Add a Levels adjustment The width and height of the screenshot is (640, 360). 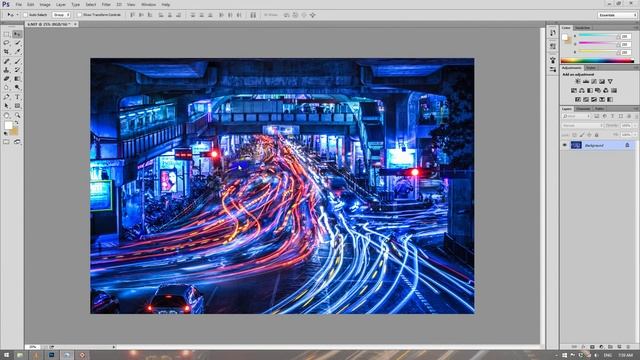pyautogui.click(x=586, y=81)
